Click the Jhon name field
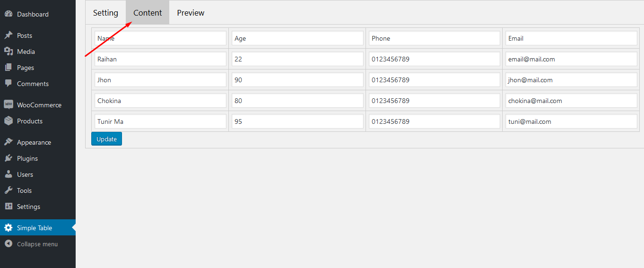 [x=160, y=80]
